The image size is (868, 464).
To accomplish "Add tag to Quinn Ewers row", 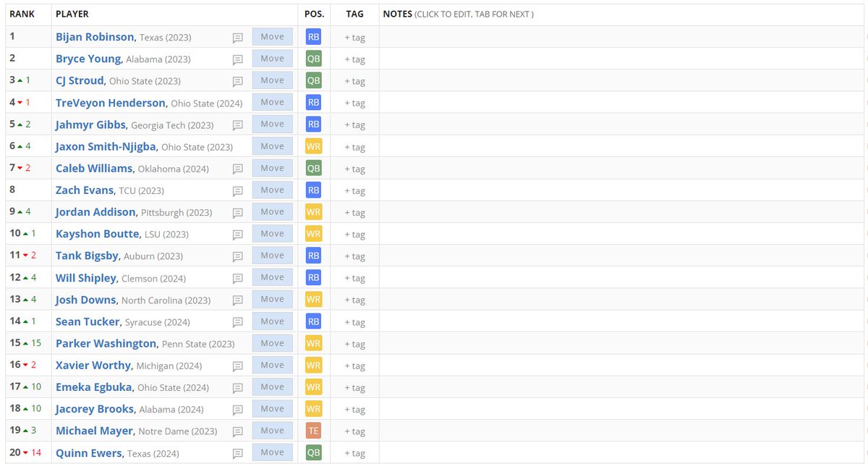I will pos(354,454).
